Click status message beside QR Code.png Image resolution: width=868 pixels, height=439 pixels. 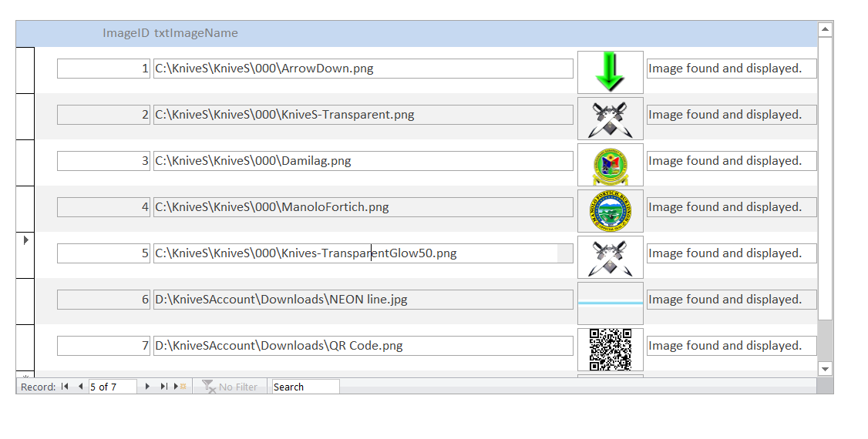tap(732, 346)
